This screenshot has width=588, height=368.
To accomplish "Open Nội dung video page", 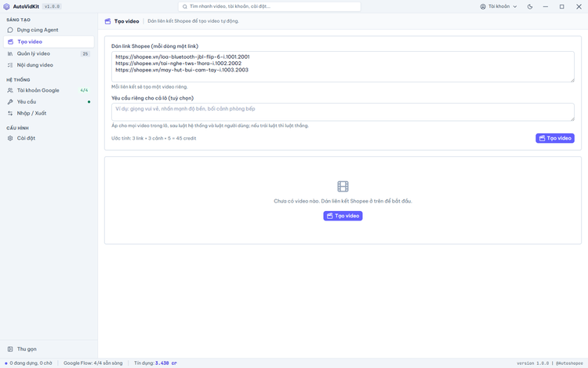I will [49, 65].
